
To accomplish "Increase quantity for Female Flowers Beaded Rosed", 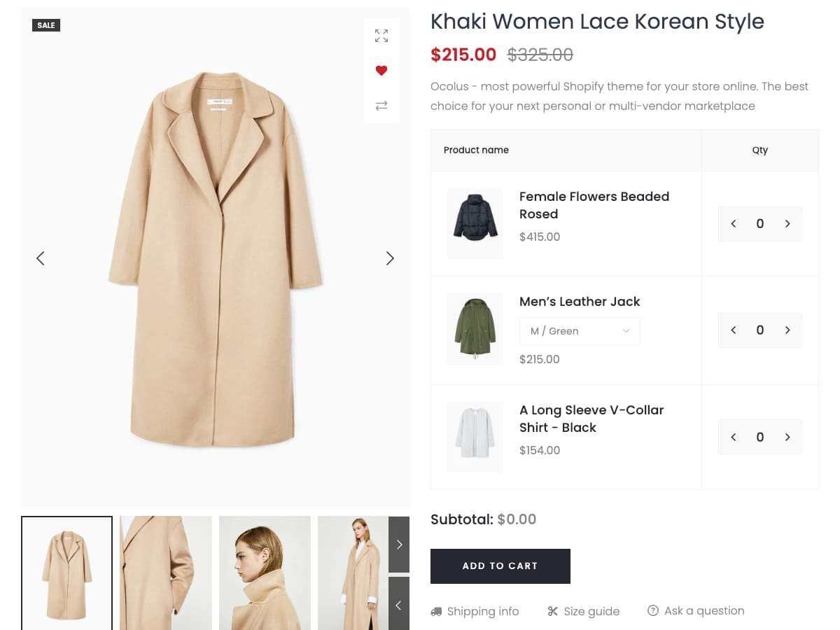I will point(787,224).
